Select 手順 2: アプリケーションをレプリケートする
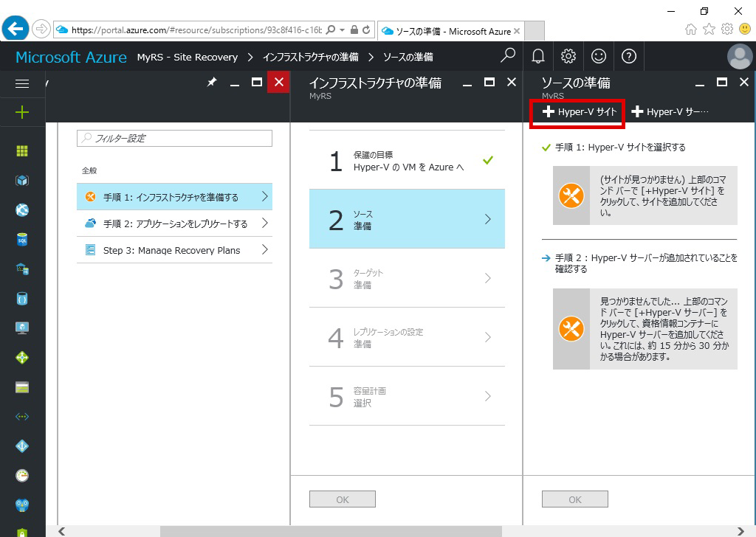Viewport: 756px width, 537px height. point(174,223)
